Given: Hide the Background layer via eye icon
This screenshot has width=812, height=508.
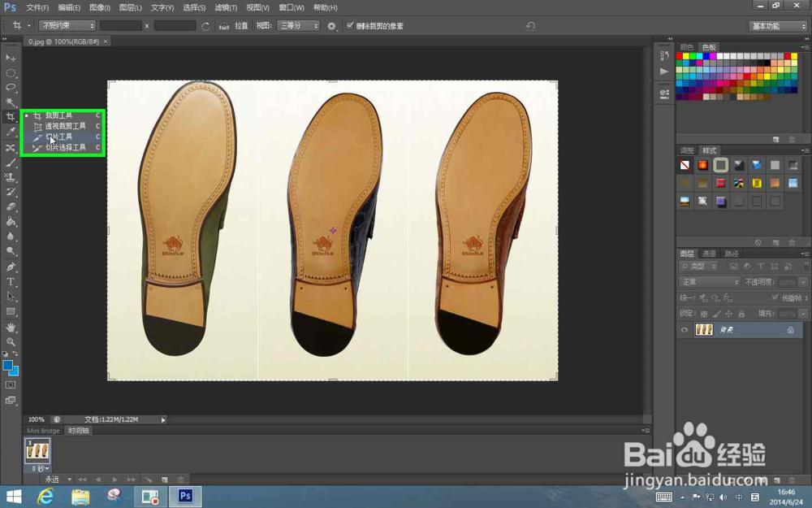Looking at the screenshot, I should click(685, 330).
